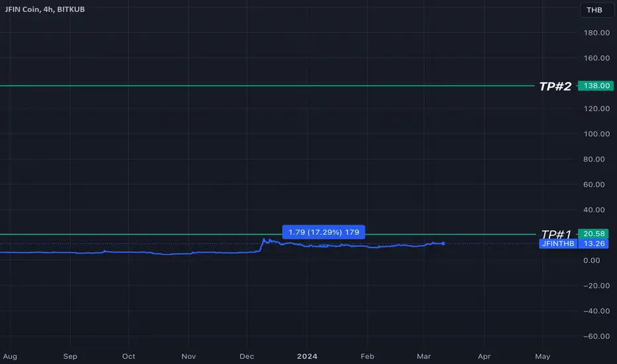Click the Mar label on time axis
This screenshot has height=364, width=617.
(424, 357)
